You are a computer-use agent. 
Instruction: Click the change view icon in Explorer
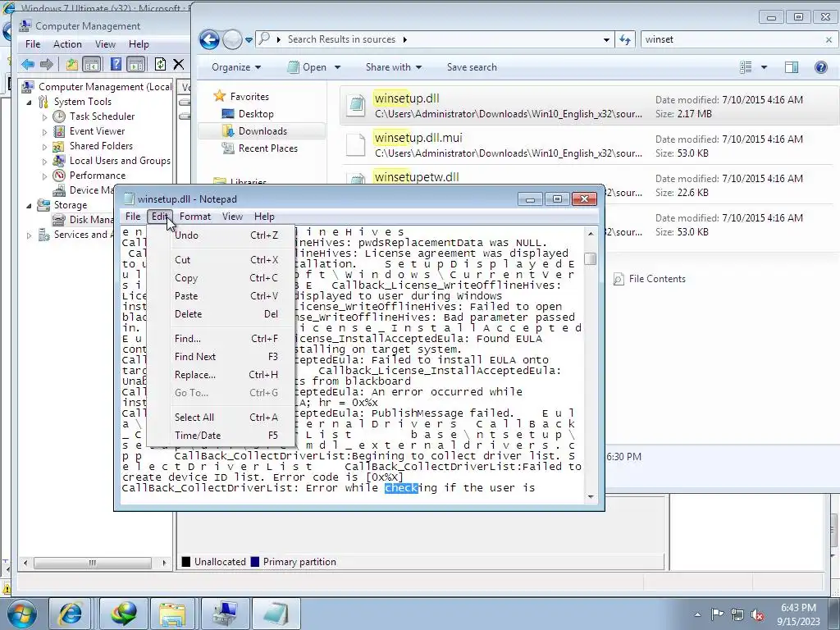[x=745, y=67]
